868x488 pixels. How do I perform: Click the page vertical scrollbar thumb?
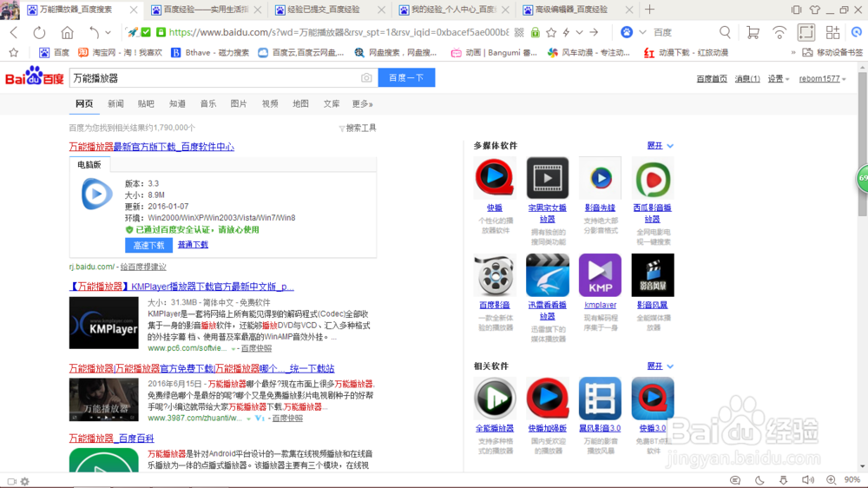[863, 144]
